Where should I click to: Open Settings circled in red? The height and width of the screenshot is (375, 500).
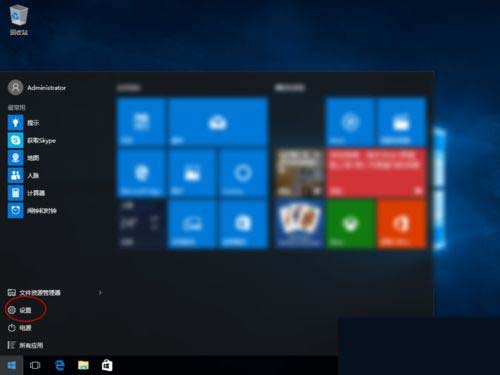click(20, 310)
